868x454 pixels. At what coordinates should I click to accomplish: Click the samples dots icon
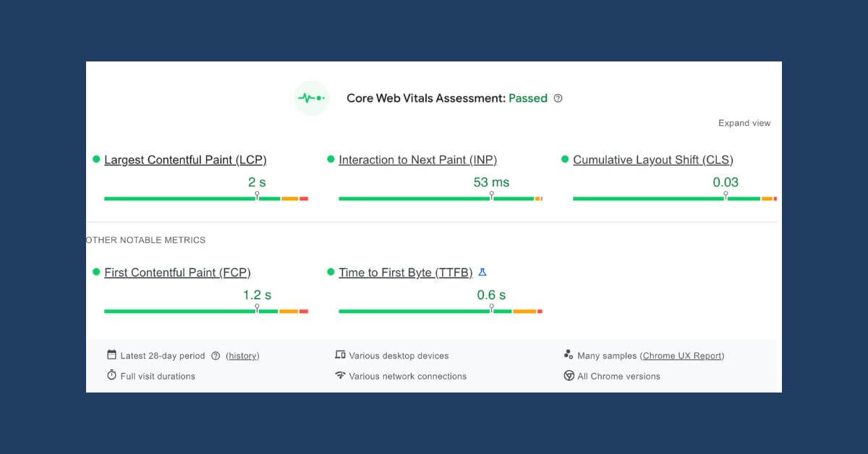point(569,355)
